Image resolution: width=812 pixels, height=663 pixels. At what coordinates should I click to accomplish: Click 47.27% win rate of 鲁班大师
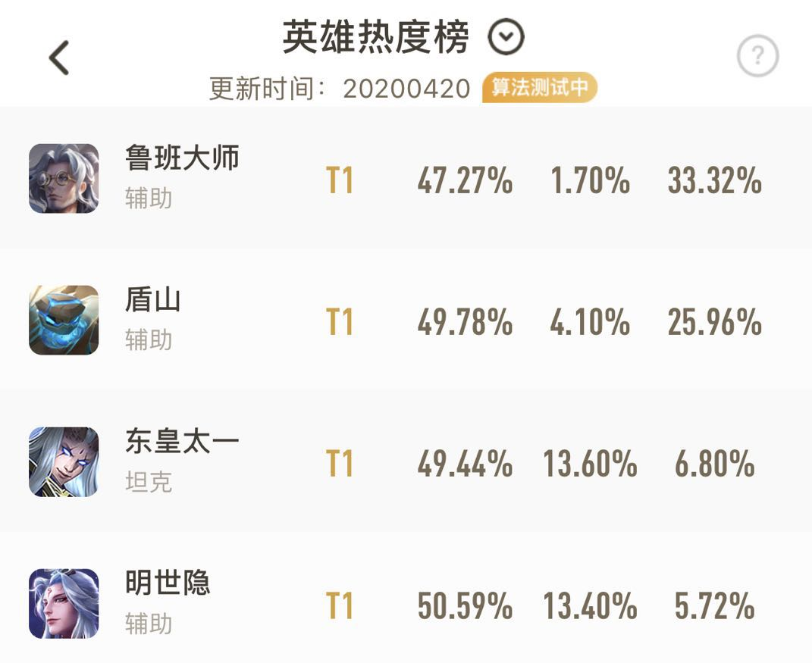[x=465, y=180]
